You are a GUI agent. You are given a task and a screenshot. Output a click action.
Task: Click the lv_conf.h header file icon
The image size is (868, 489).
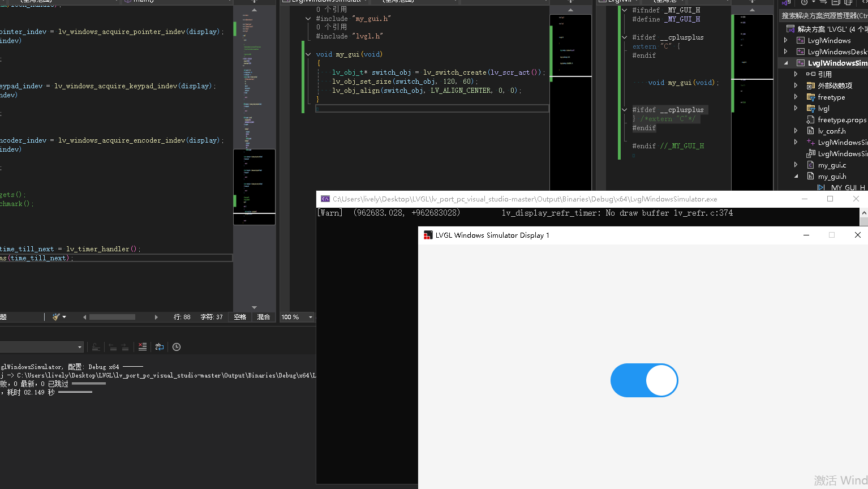tap(811, 131)
